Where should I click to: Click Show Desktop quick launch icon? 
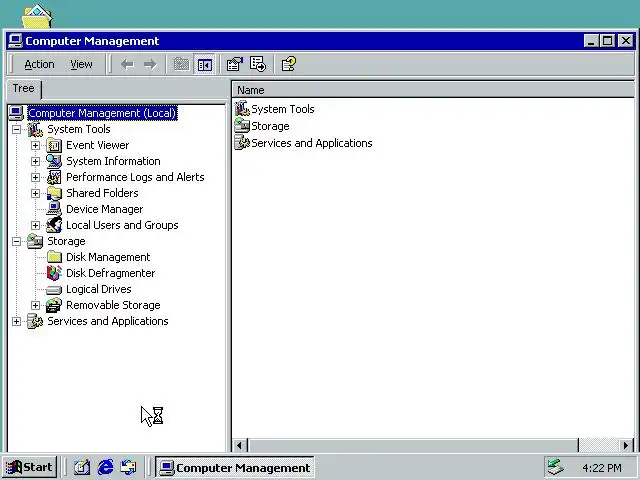[x=82, y=467]
